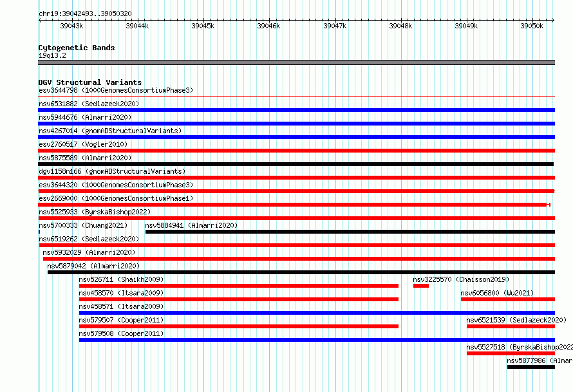573x392 pixels.
Task: Click the gray 19q13.2 cytogenetic band bar
Action: 296,62
